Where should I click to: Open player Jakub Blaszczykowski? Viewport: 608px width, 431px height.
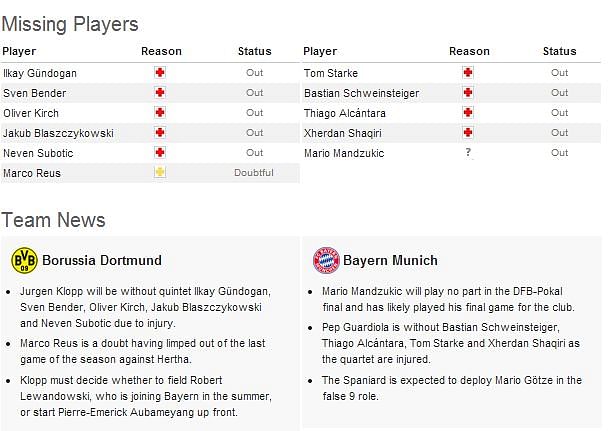coord(59,133)
